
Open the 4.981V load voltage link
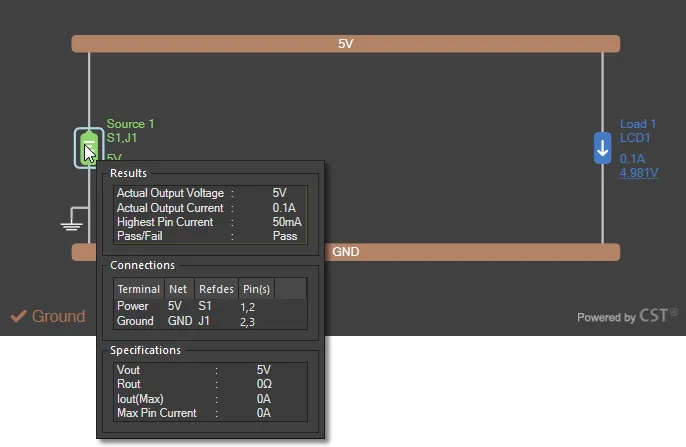pyautogui.click(x=639, y=173)
